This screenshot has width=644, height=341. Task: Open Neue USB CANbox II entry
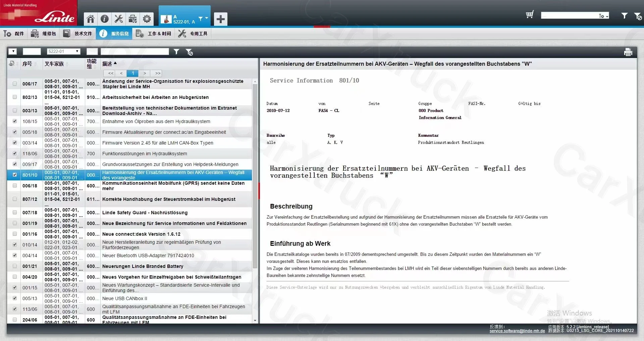pyautogui.click(x=124, y=298)
